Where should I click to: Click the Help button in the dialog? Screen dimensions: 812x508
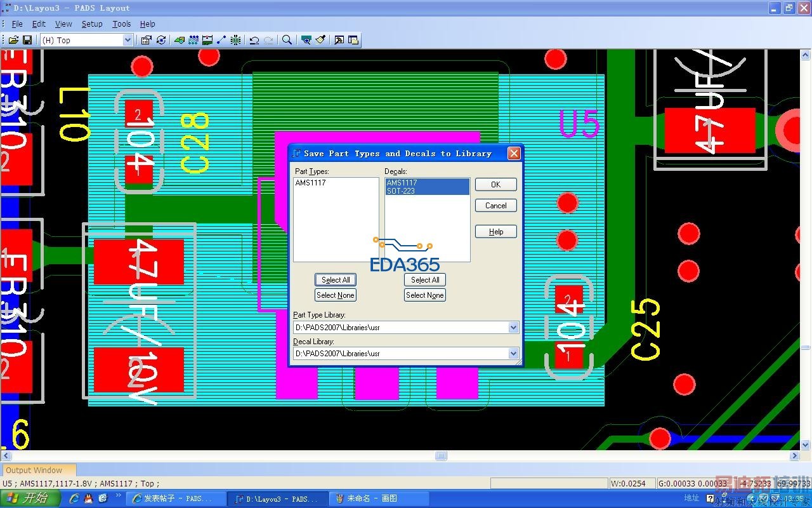pyautogui.click(x=496, y=232)
